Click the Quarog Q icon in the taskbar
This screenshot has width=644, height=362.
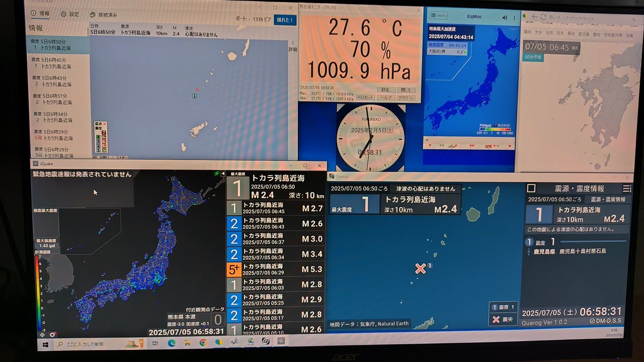265,341
